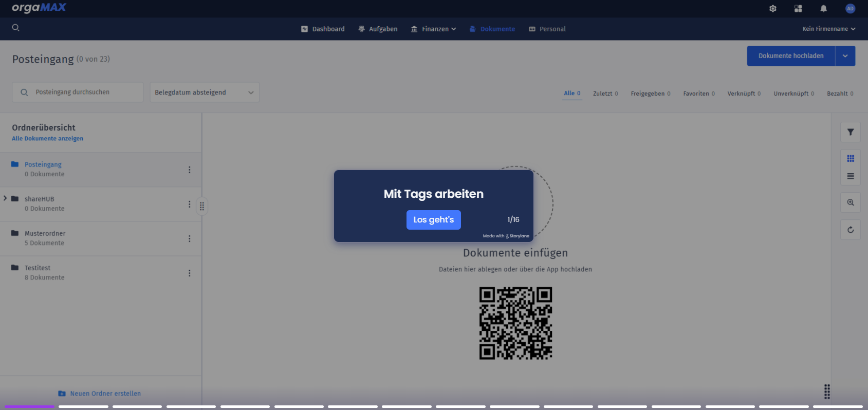Select the Alle filter tab
Screen dimensions: 868x410
[572, 94]
